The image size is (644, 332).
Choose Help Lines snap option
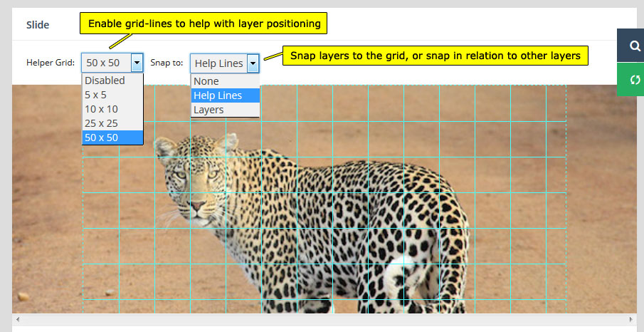click(218, 95)
